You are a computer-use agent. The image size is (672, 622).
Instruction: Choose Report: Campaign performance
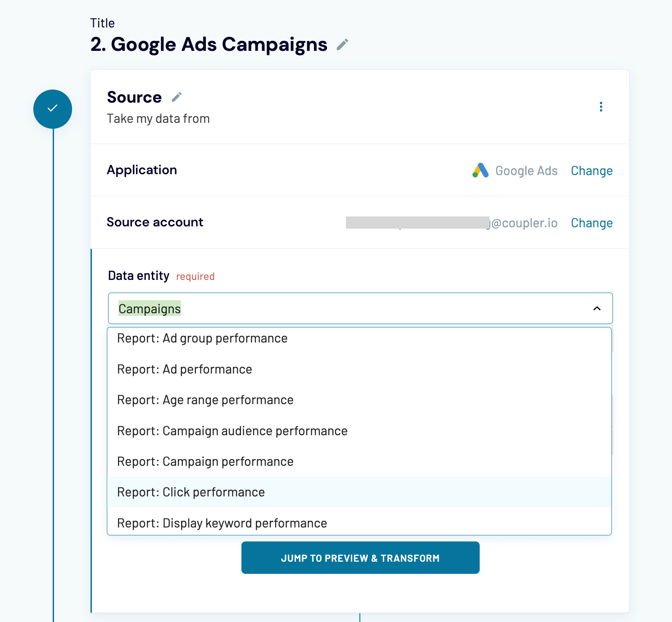pyautogui.click(x=205, y=461)
